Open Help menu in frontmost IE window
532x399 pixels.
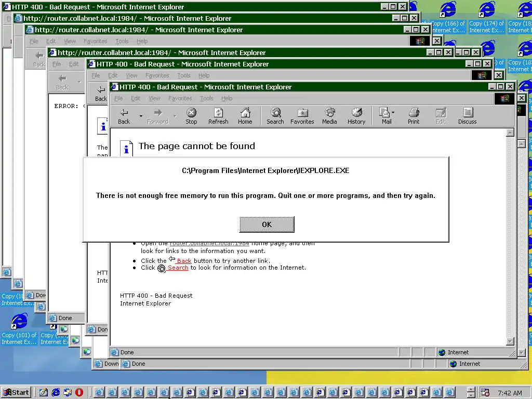tap(227, 98)
